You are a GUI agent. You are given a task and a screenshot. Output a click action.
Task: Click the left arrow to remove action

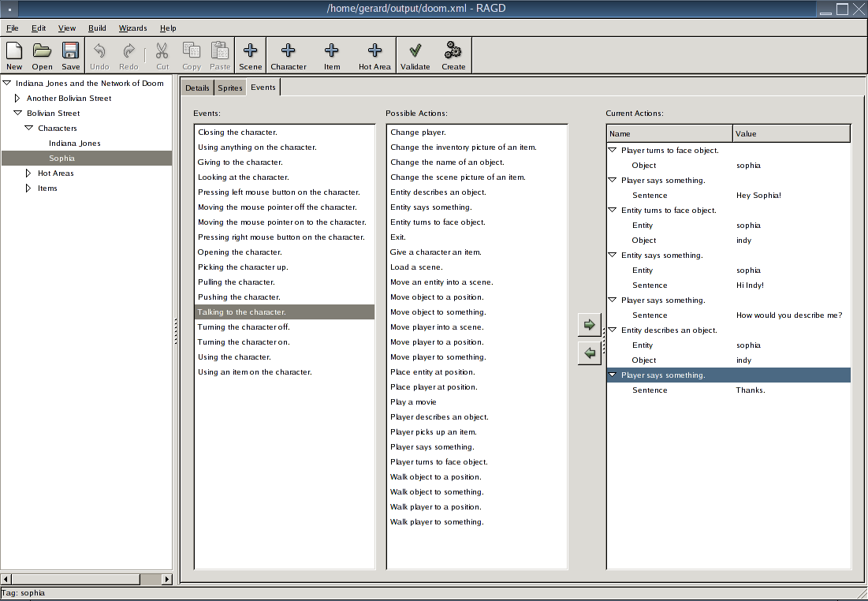click(589, 353)
